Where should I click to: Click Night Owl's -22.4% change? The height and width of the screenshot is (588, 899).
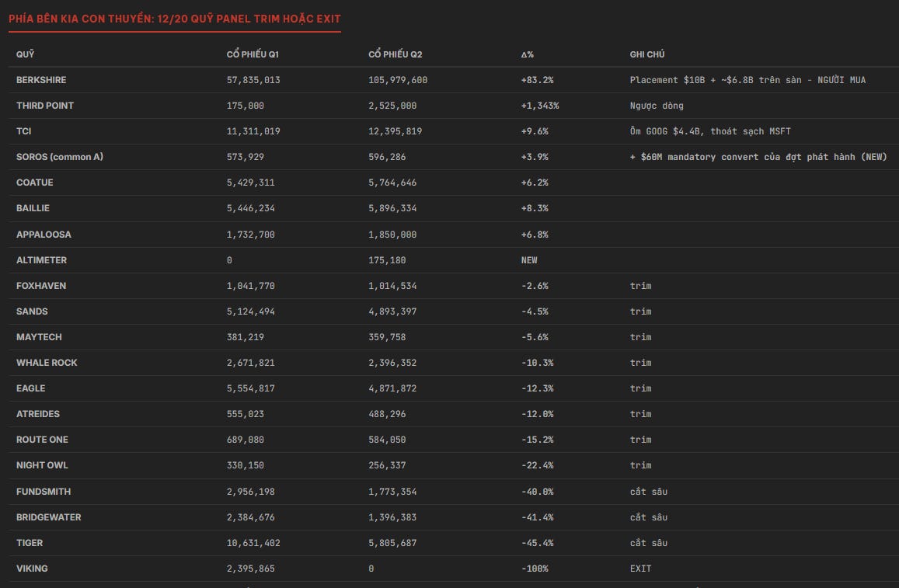pyautogui.click(x=537, y=465)
